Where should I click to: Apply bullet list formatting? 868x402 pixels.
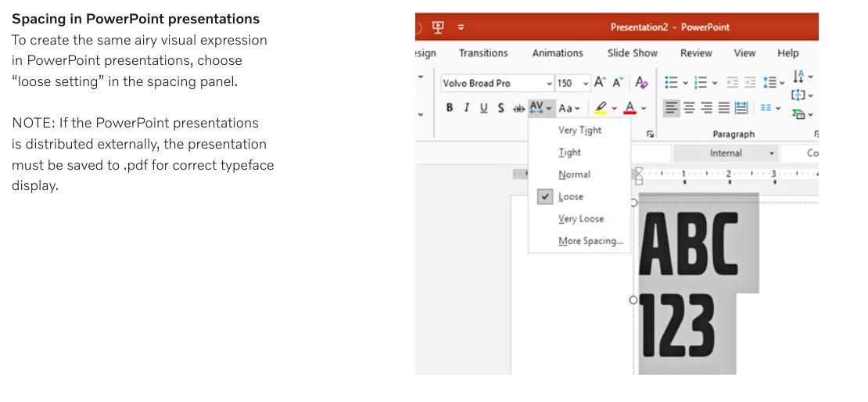(671, 82)
